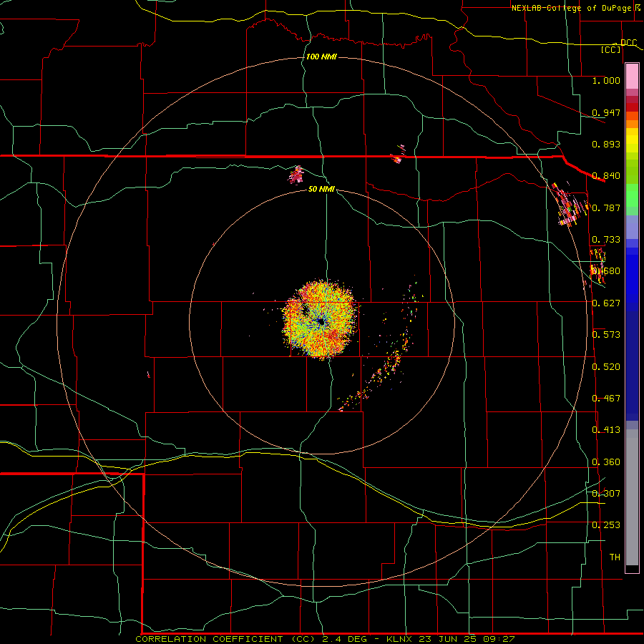Screen dimensions: 644x644
Task: Click the NEXLAB-College of DuPage label
Action: point(571,8)
